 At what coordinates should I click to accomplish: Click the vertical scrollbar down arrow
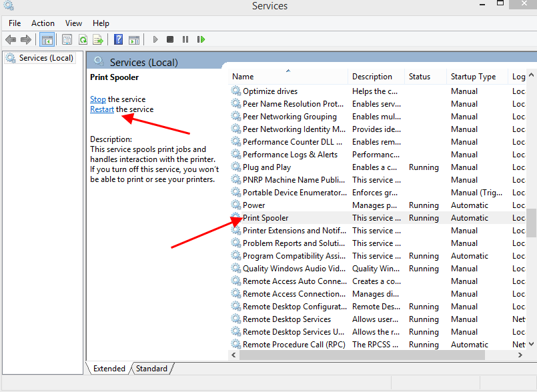pyautogui.click(x=531, y=344)
